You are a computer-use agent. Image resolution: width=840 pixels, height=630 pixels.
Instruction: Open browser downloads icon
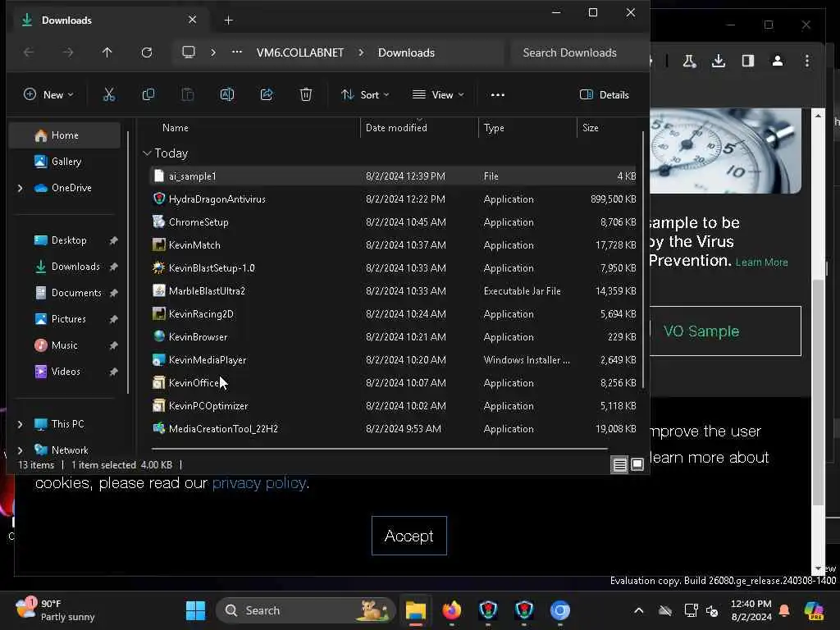[x=719, y=61]
